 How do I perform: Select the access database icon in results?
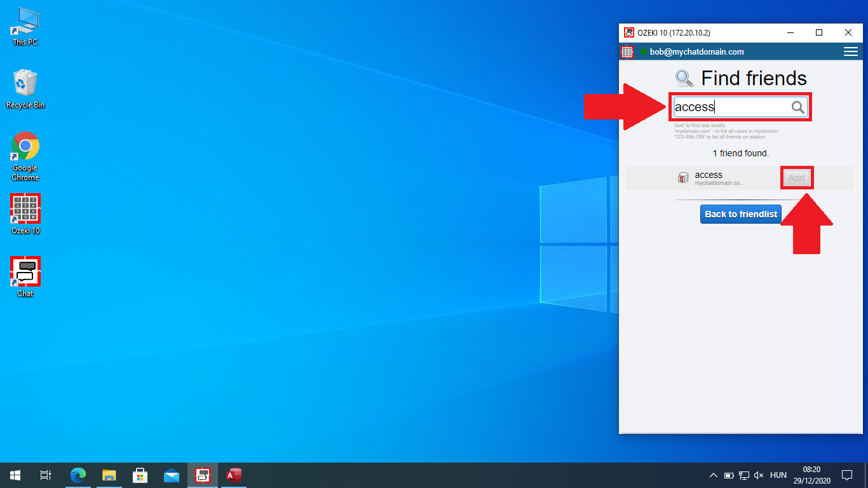point(683,178)
